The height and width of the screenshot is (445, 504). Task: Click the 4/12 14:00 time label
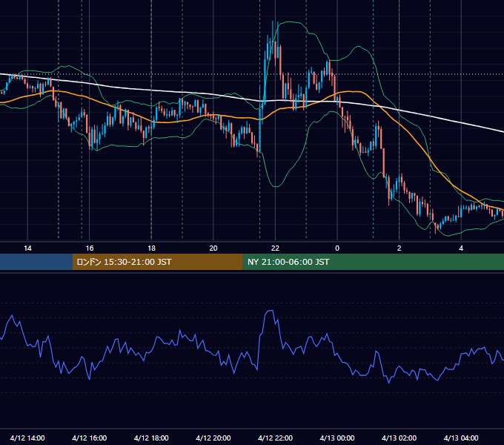point(27,438)
